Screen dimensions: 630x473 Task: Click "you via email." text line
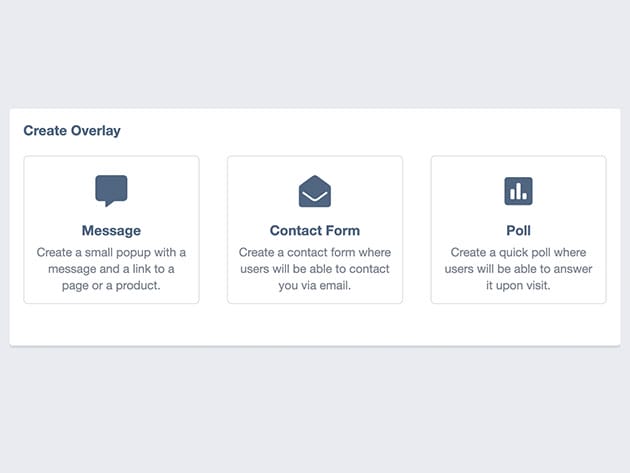(315, 285)
